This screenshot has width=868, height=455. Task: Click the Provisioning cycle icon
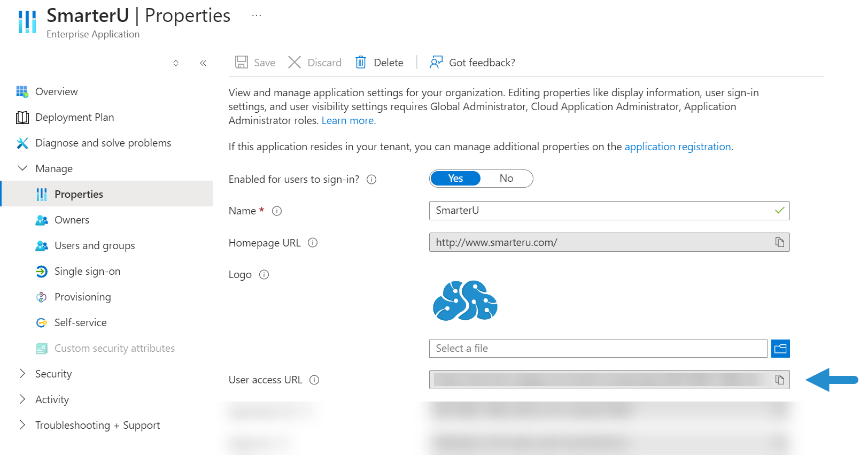pos(42,297)
